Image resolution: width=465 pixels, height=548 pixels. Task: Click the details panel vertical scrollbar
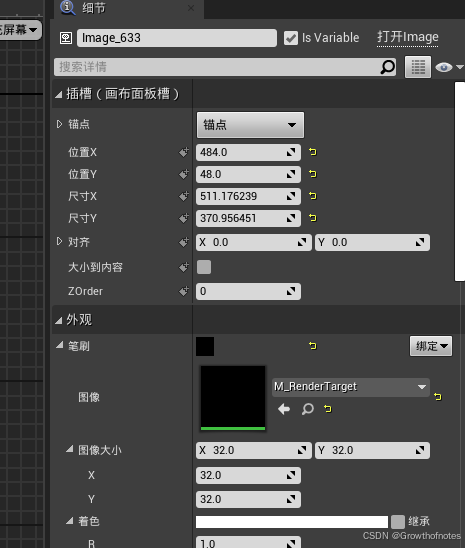460,181
